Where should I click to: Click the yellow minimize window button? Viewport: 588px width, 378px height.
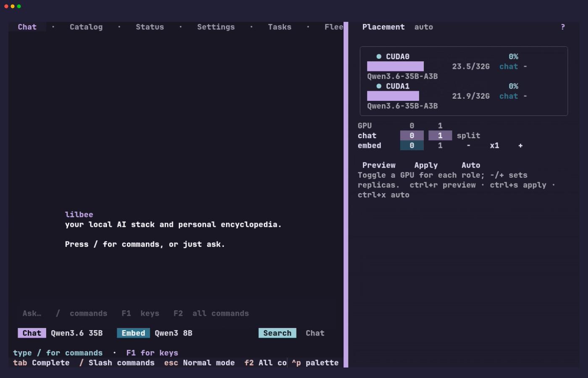[13, 6]
